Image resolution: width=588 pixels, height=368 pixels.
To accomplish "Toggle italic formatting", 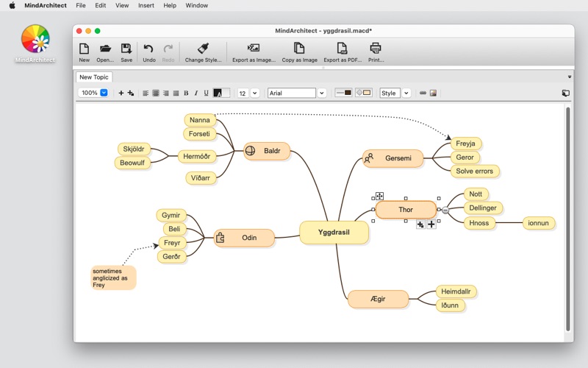I will 196,93.
